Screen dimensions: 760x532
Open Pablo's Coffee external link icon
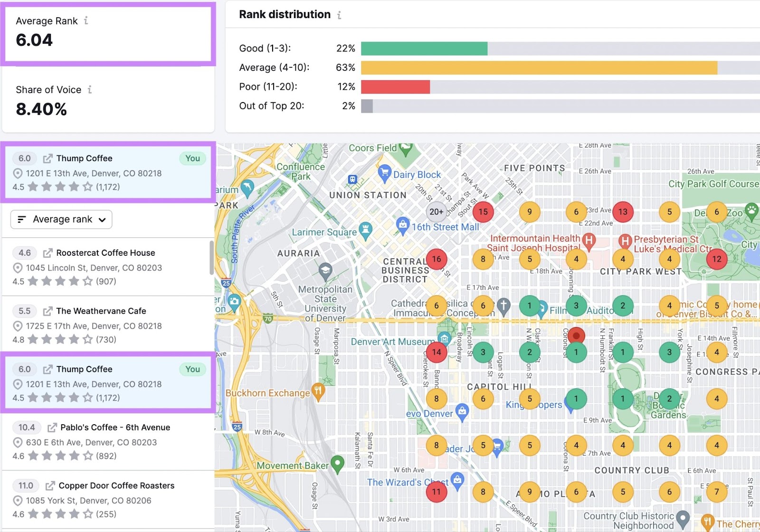coord(52,428)
